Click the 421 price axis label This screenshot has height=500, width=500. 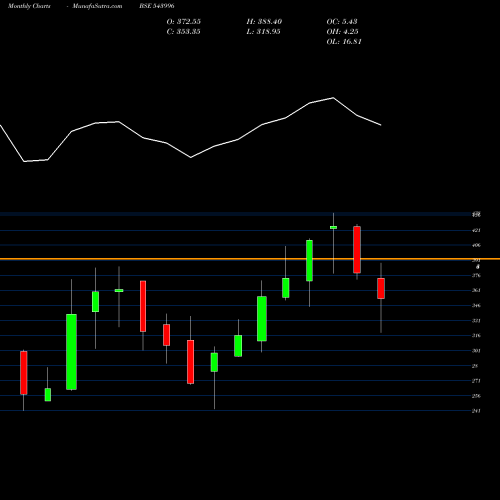[476, 230]
